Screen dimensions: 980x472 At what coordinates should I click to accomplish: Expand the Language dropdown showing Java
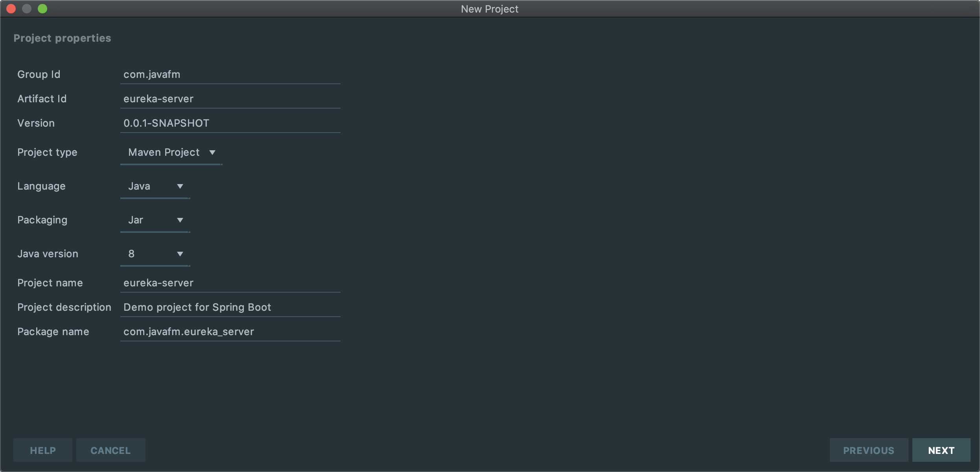coord(155,186)
